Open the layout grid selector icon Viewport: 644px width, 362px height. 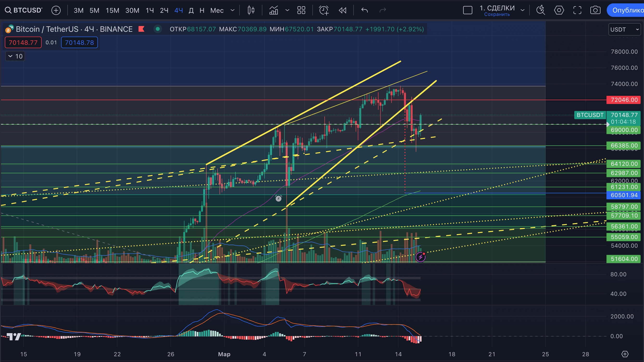(301, 10)
